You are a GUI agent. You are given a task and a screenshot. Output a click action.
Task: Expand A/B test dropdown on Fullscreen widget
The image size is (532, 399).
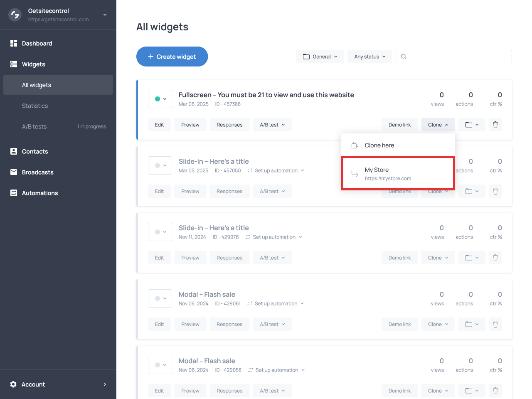tap(272, 125)
